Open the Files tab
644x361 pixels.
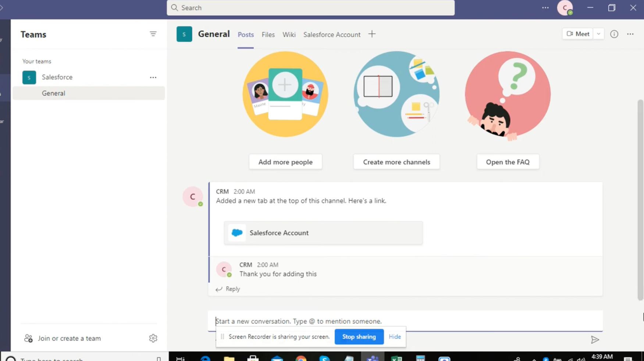(x=268, y=35)
